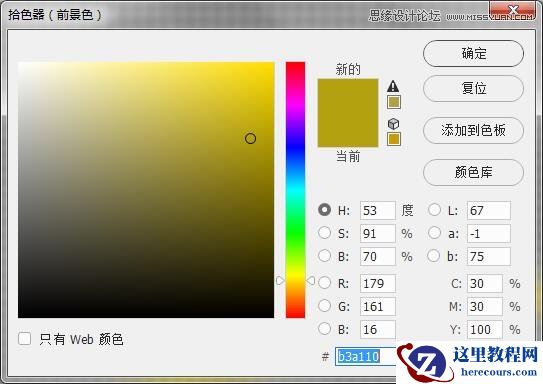
Task: Select the in-gamut color swatch below warning triangle
Action: click(394, 102)
